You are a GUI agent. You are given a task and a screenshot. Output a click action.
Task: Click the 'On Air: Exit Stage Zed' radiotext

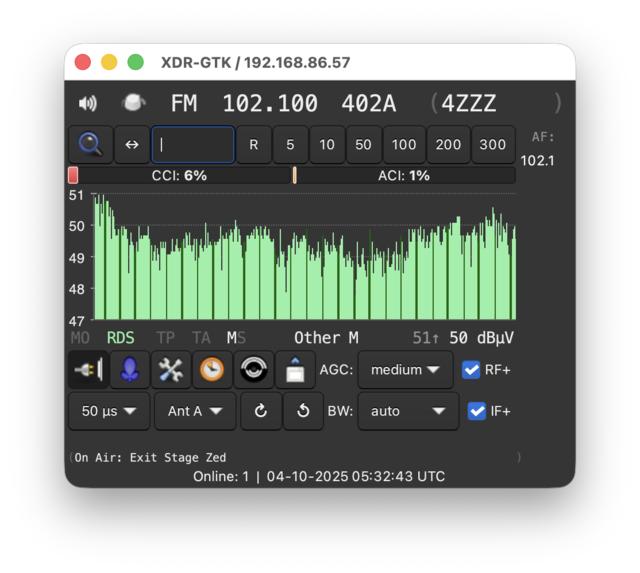click(150, 458)
